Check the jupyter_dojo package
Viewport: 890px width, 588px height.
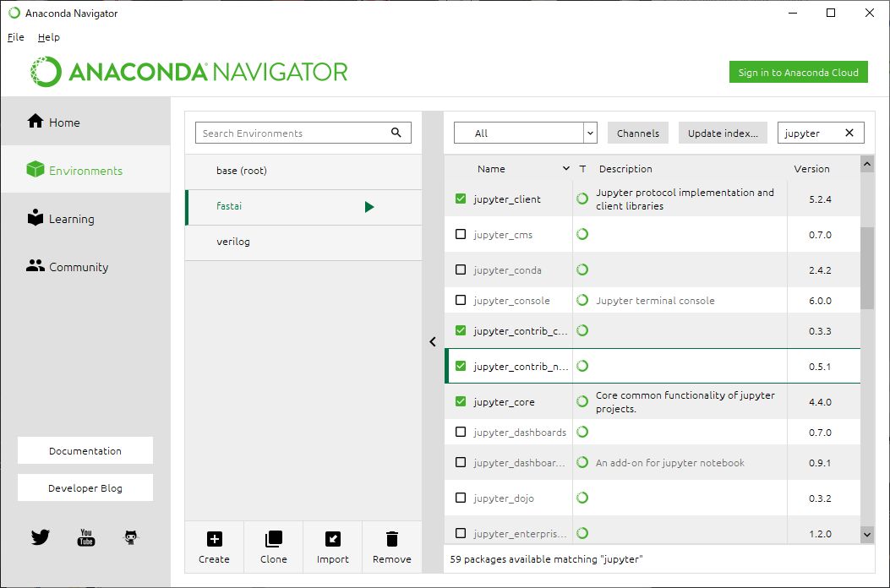(461, 498)
